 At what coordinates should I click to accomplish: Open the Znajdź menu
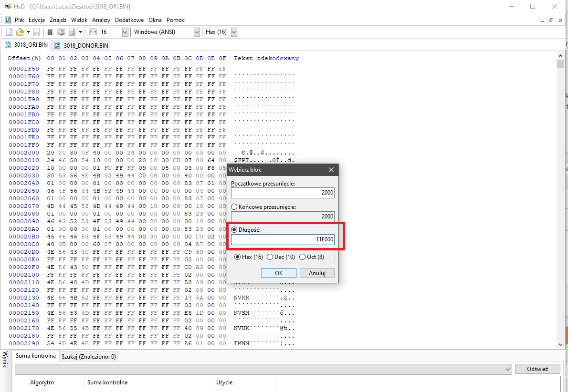click(x=58, y=20)
